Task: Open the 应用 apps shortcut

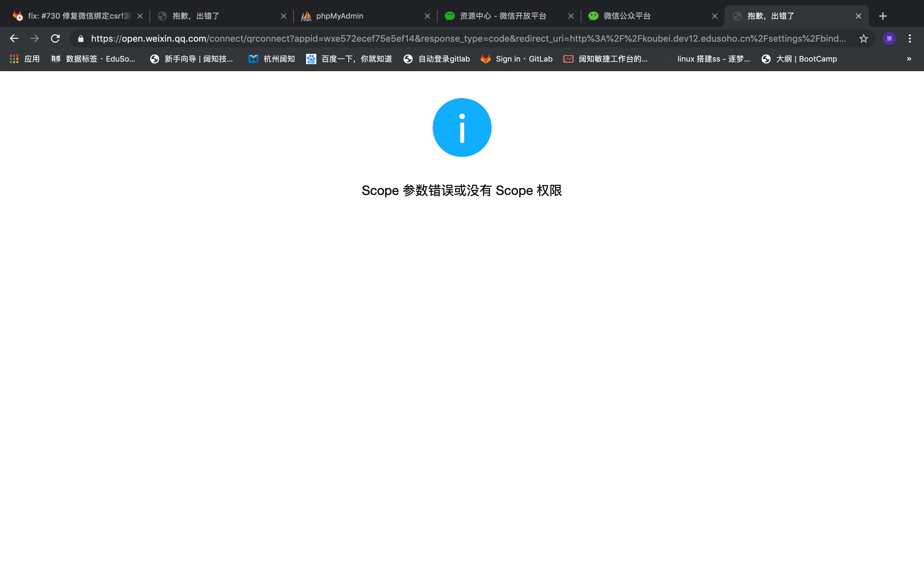Action: pyautogui.click(x=25, y=59)
